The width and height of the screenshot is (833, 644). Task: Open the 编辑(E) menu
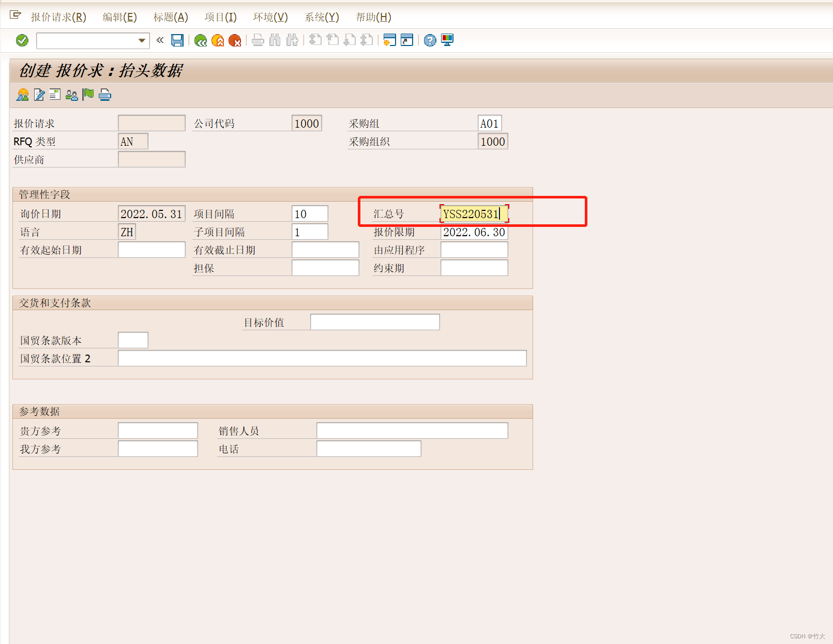pyautogui.click(x=119, y=17)
